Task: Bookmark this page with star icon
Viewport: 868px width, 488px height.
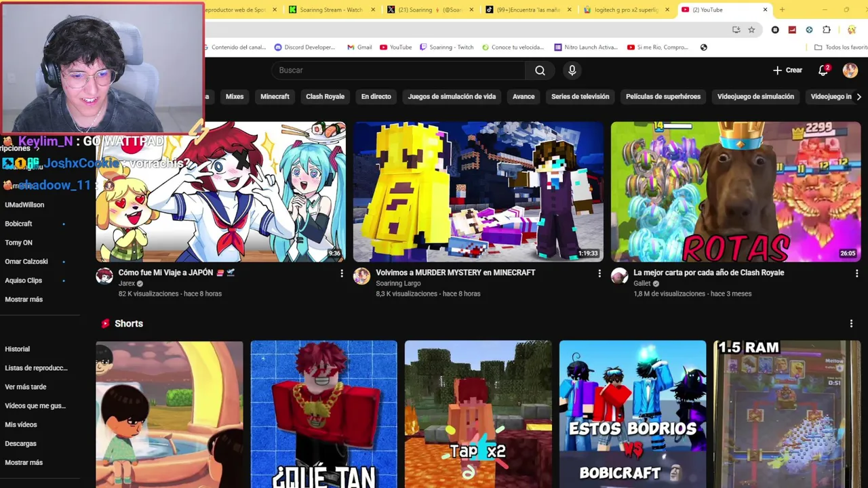Action: [751, 30]
